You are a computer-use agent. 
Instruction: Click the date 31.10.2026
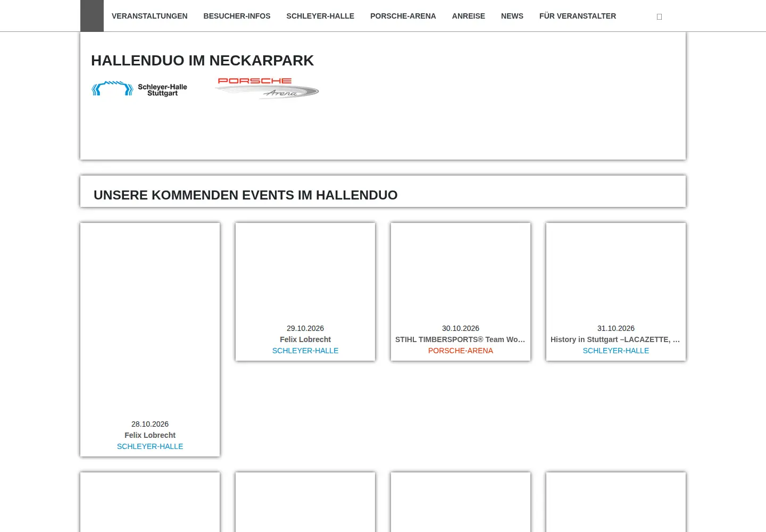616,328
